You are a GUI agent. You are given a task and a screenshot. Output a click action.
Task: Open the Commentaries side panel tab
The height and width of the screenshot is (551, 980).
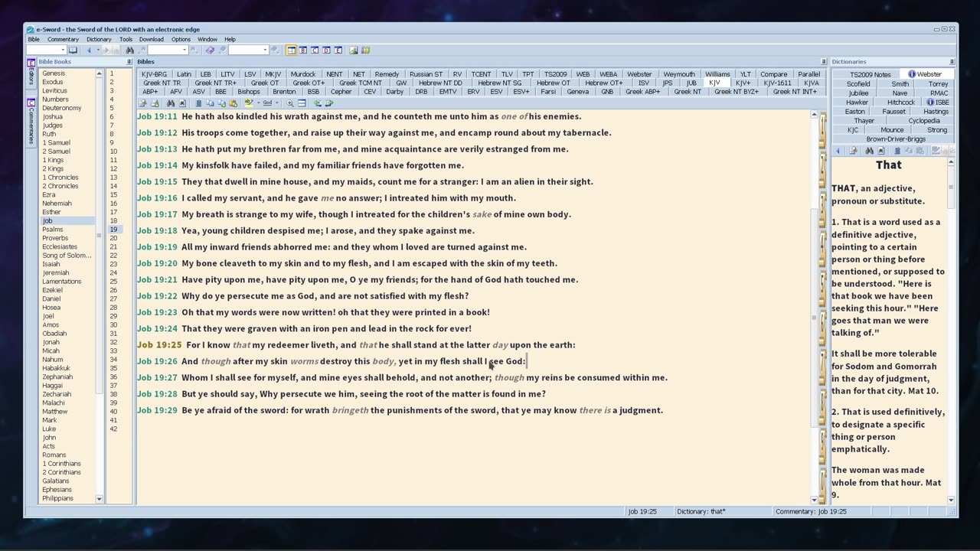click(x=31, y=122)
